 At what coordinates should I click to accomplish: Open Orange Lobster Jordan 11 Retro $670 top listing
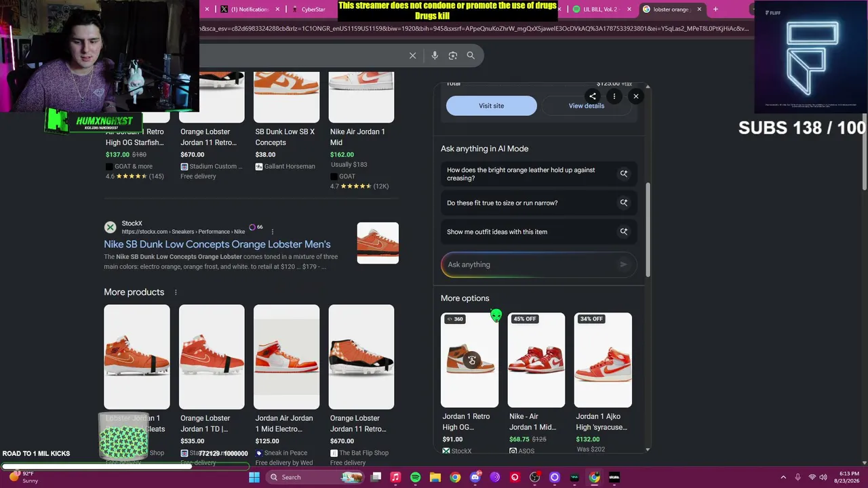coord(212,125)
